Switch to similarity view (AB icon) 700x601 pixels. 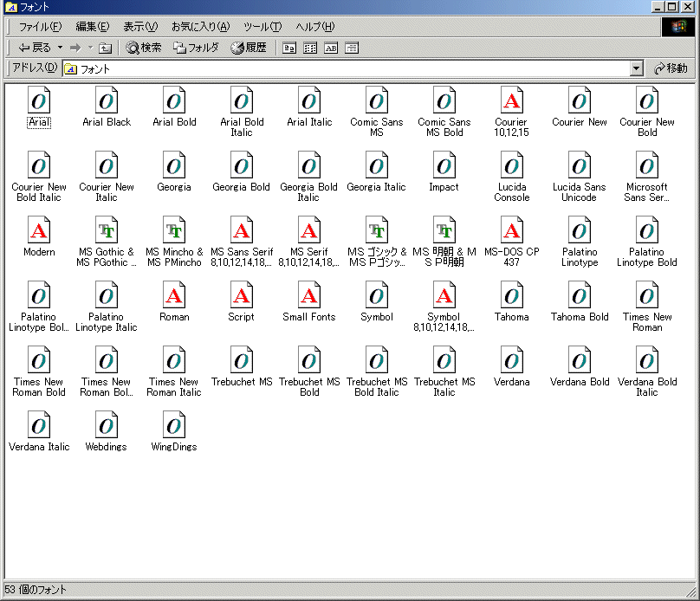point(331,48)
